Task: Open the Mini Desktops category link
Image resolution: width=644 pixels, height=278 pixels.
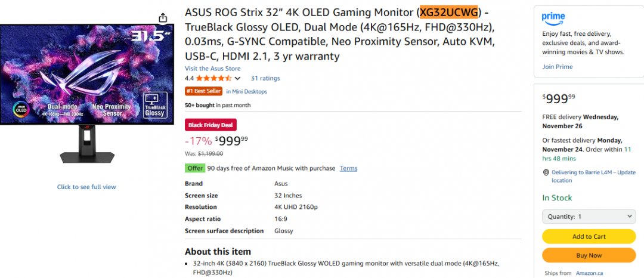Action: [x=246, y=91]
